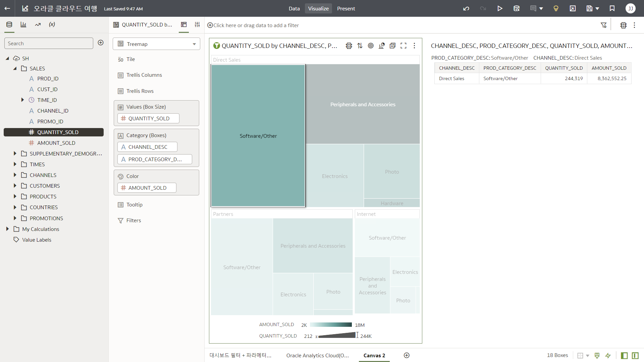Toggle the auto-apply data lightning icon
644x362 pixels.
pyautogui.click(x=608, y=355)
